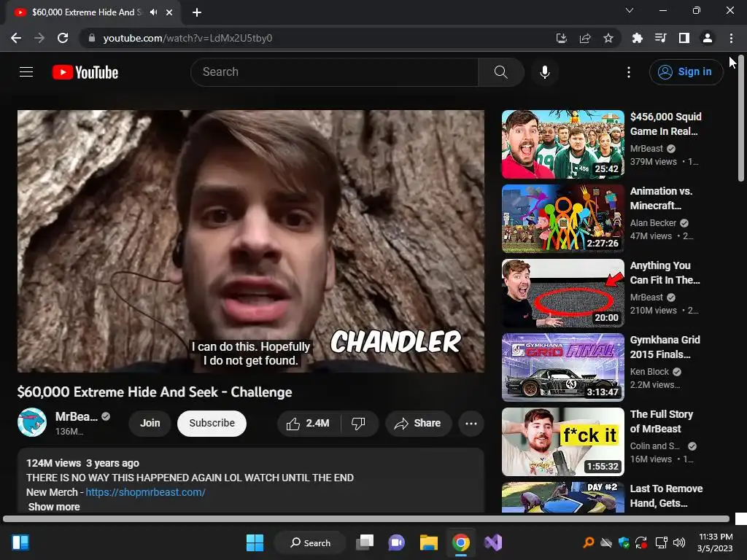Viewport: 747px width, 560px height.
Task: Click the Share button
Action: pos(418,424)
